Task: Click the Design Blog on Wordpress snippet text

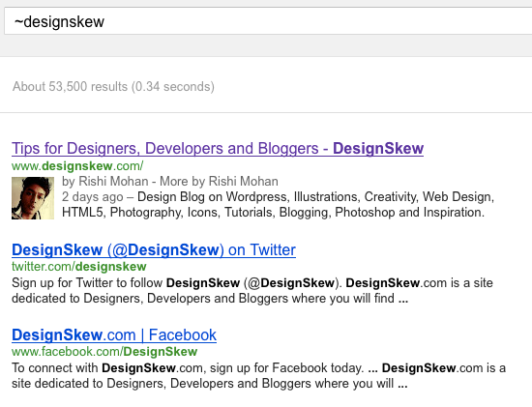Action: pyautogui.click(x=316, y=196)
